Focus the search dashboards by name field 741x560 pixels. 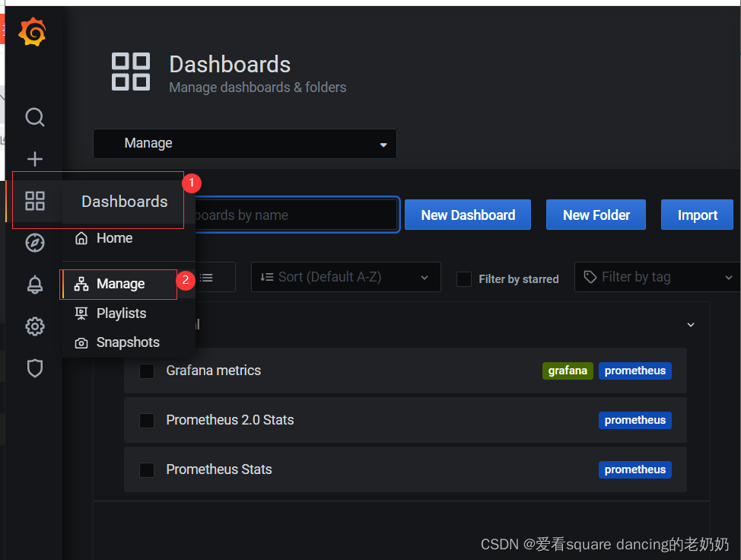pos(297,215)
